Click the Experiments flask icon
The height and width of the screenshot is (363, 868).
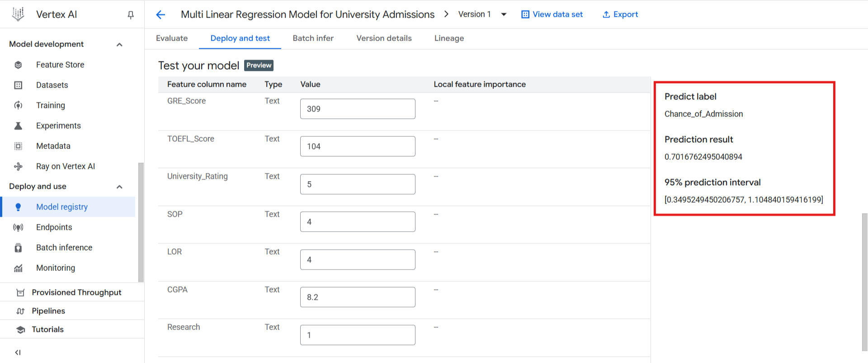(x=18, y=126)
